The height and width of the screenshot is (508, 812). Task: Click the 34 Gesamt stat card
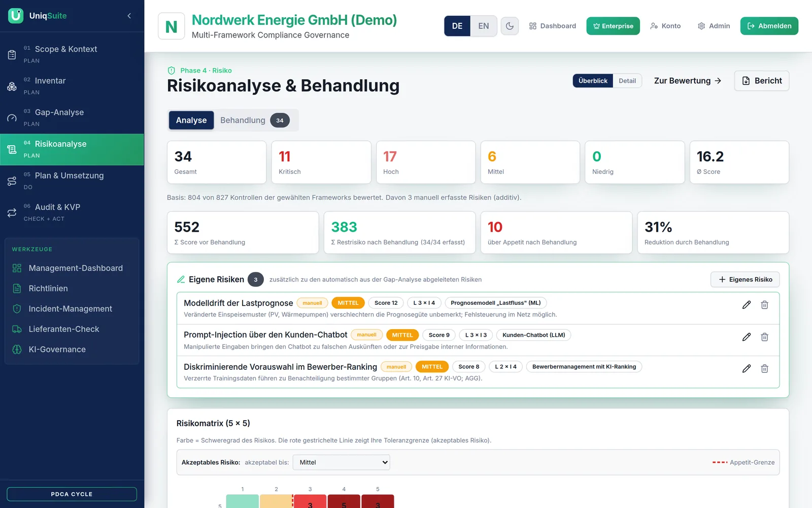pyautogui.click(x=217, y=163)
